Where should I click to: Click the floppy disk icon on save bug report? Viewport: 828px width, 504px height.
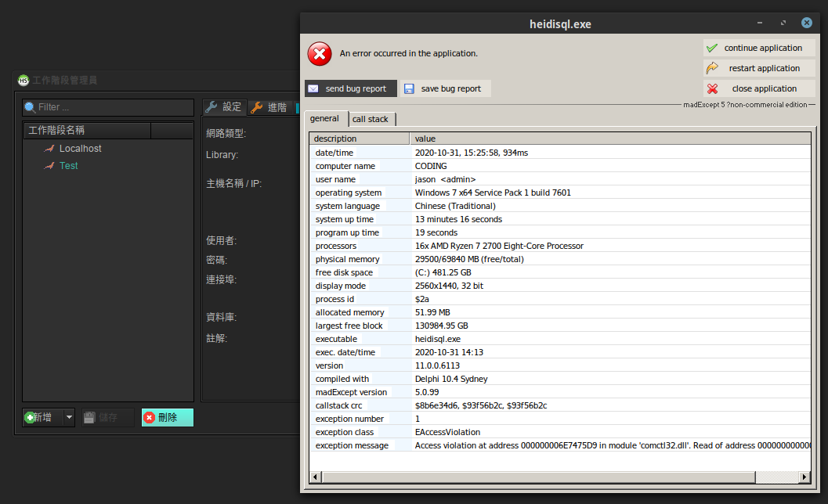click(409, 88)
